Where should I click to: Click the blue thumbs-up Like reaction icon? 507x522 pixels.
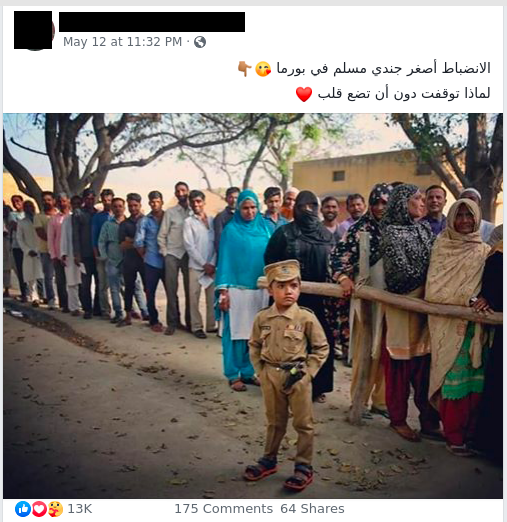tap(23, 509)
